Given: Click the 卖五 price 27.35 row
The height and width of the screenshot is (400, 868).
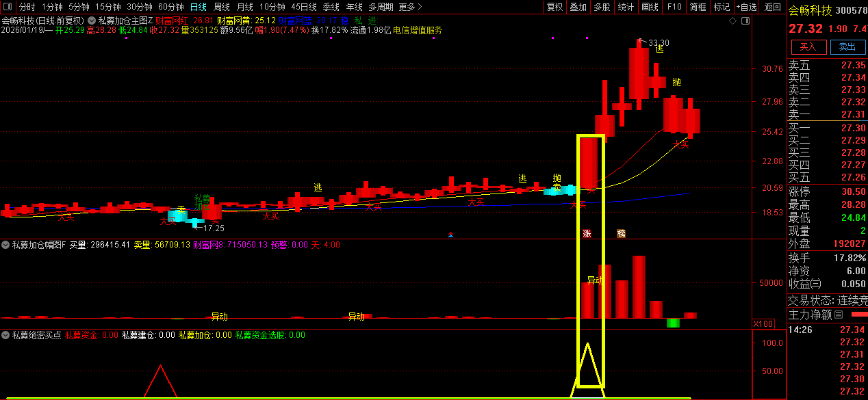Looking at the screenshot, I should pyautogui.click(x=828, y=65).
